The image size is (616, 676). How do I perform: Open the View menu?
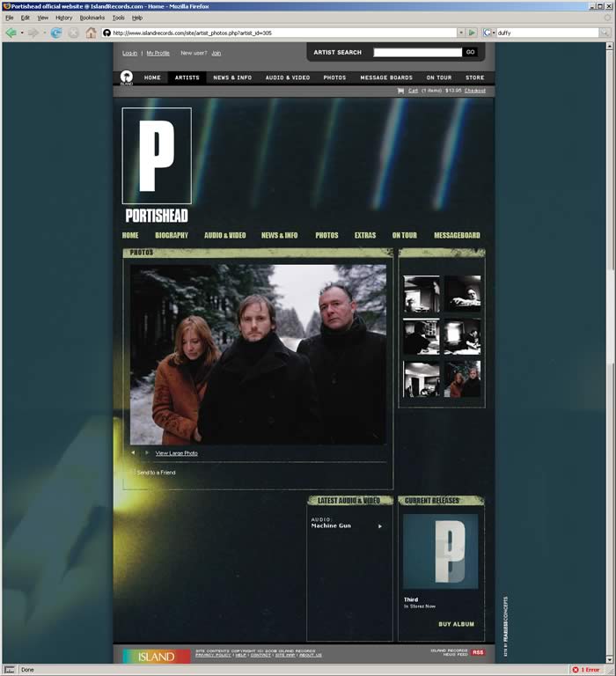click(42, 18)
